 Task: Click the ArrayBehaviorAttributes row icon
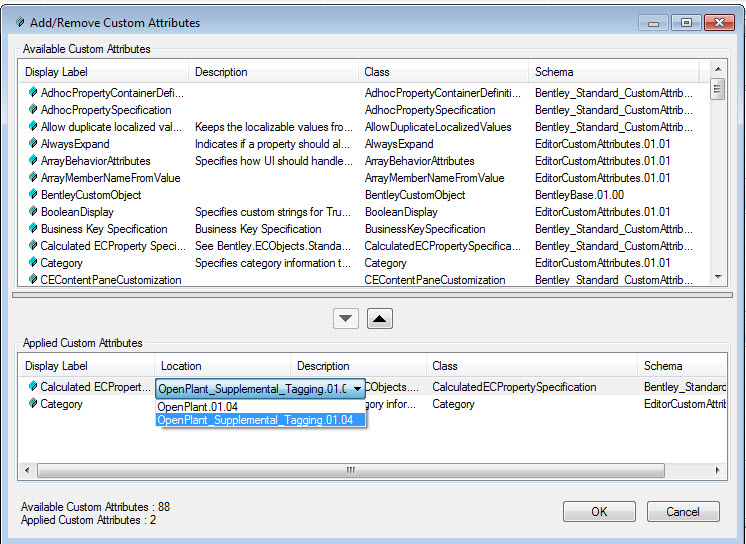pyautogui.click(x=33, y=161)
